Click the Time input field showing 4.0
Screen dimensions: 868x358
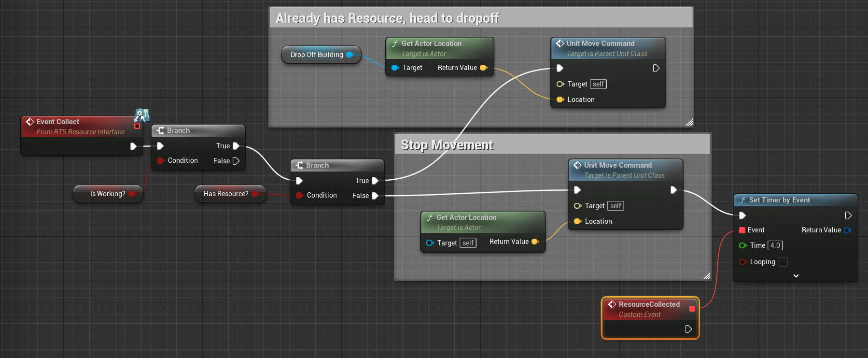775,245
